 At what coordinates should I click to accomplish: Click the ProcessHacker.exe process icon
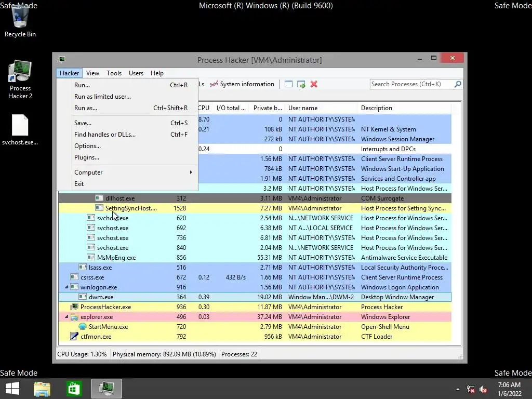pyautogui.click(x=74, y=307)
